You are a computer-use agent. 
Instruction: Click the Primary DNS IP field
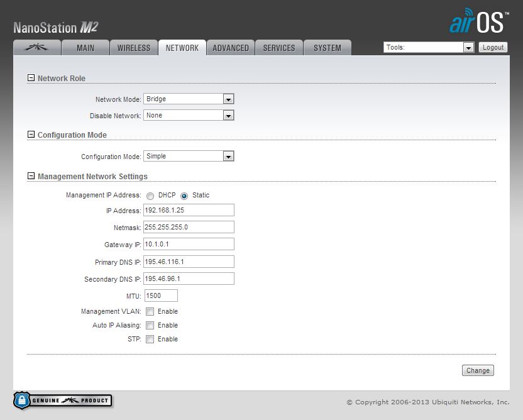189,262
